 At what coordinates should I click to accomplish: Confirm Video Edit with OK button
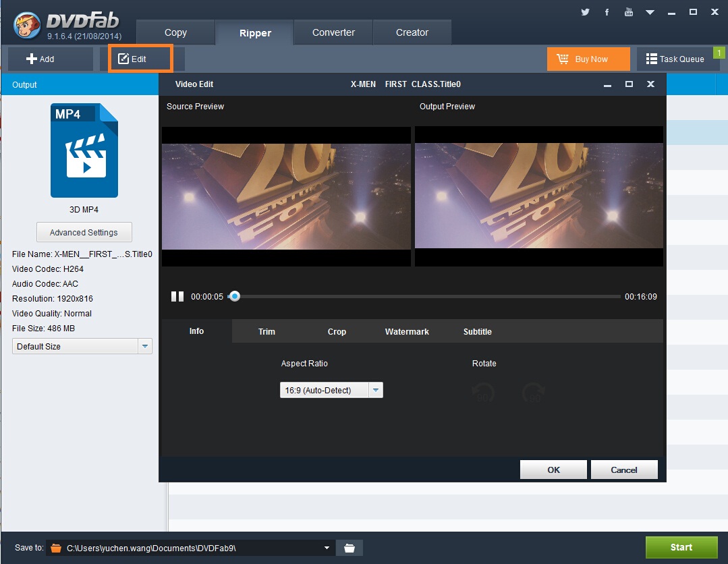coord(553,470)
